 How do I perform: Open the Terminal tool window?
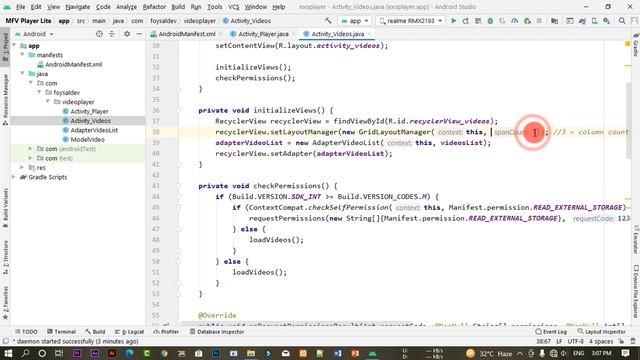61,332
